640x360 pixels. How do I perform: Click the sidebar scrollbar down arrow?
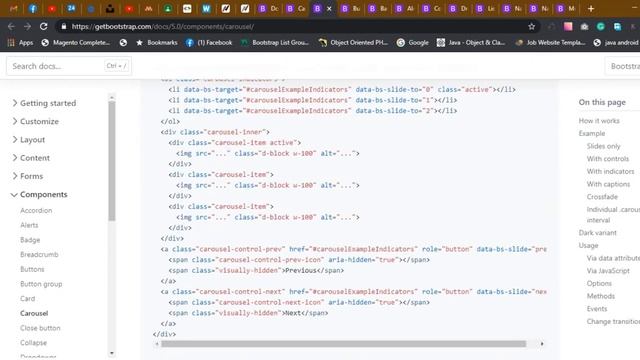(112, 353)
